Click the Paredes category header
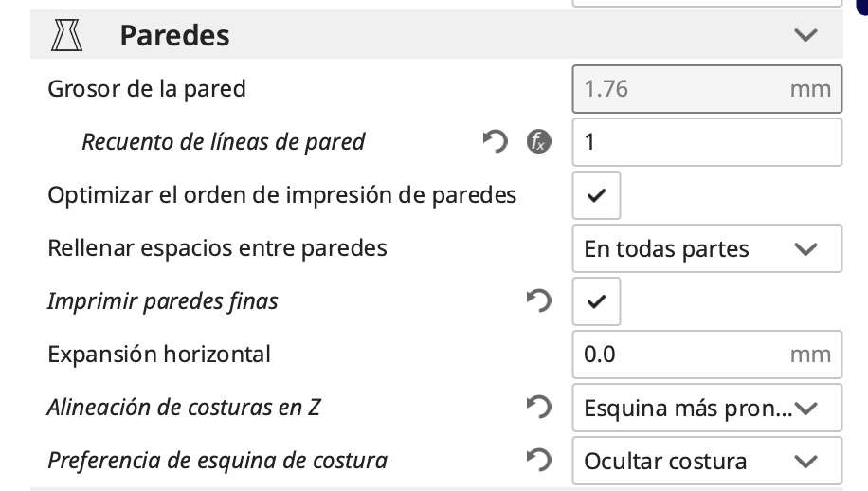 click(x=174, y=36)
